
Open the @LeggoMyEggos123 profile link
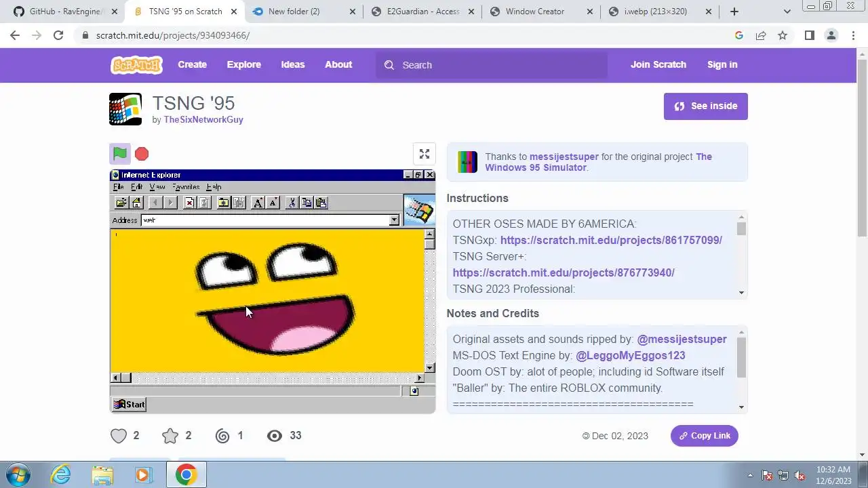(x=631, y=356)
